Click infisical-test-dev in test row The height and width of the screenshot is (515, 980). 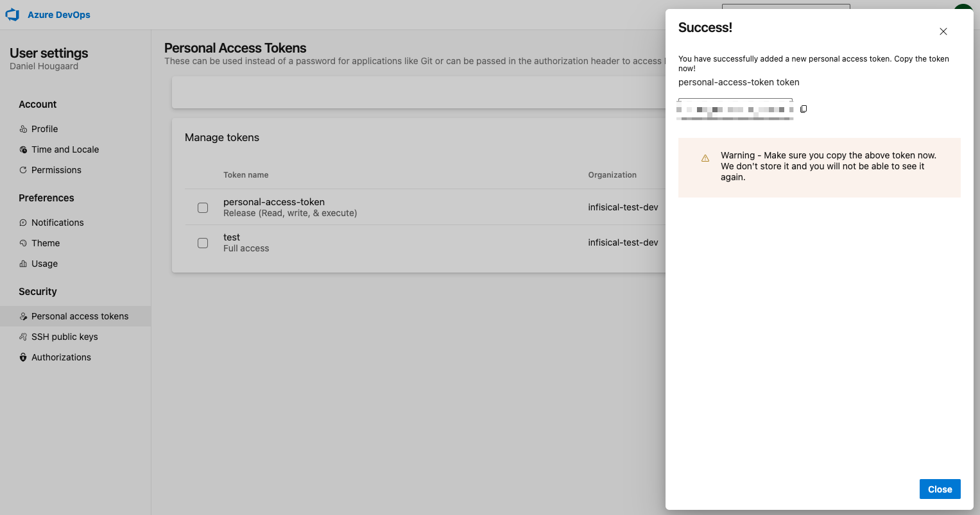pos(623,242)
